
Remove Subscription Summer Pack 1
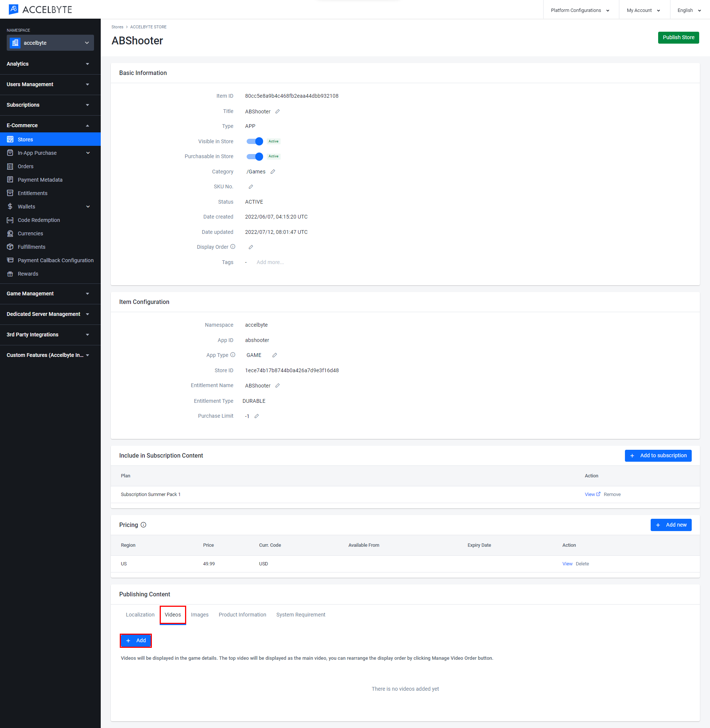tap(612, 495)
